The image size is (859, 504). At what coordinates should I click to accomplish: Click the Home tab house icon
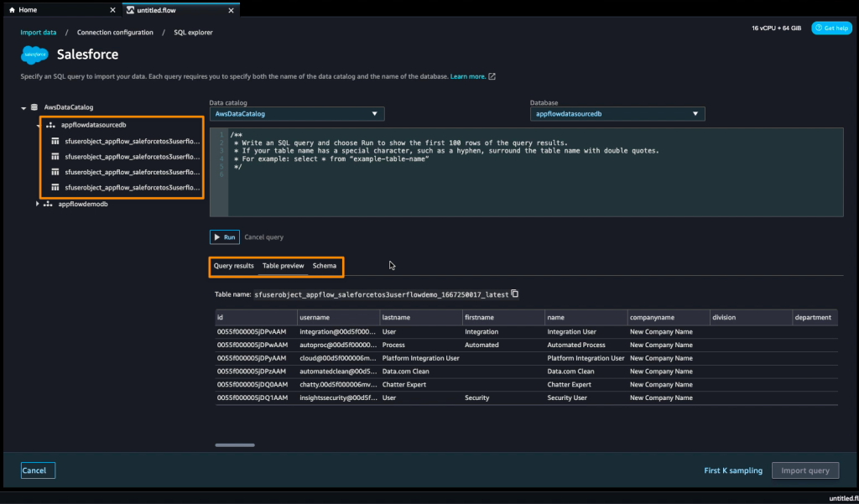(11, 10)
